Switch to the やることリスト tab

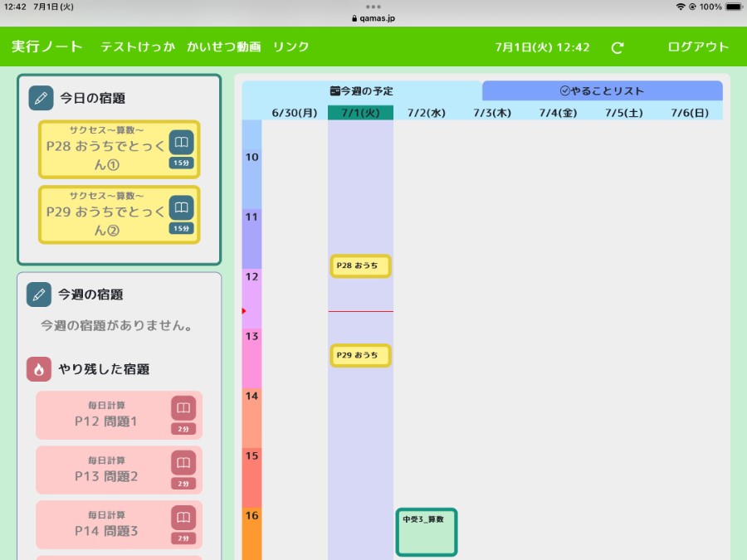[x=602, y=90]
